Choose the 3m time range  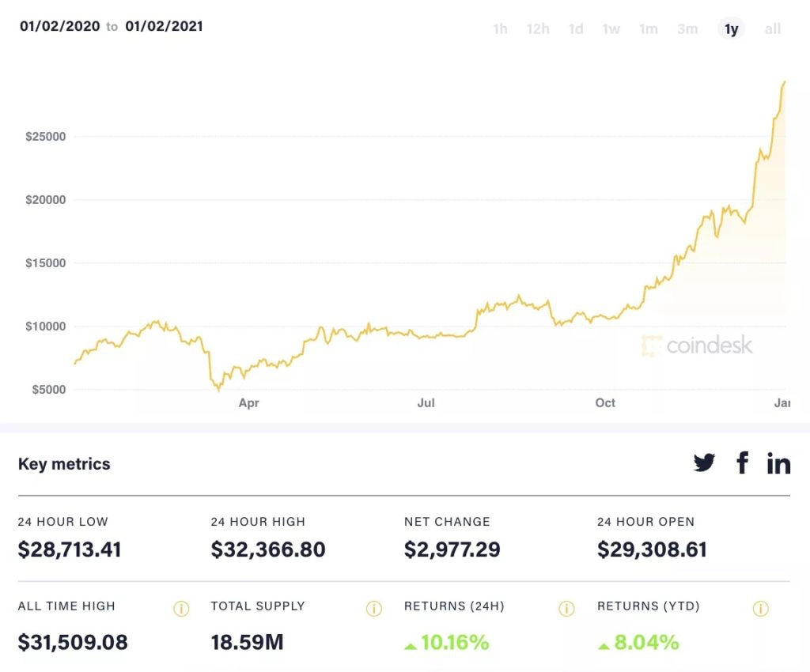(x=687, y=29)
